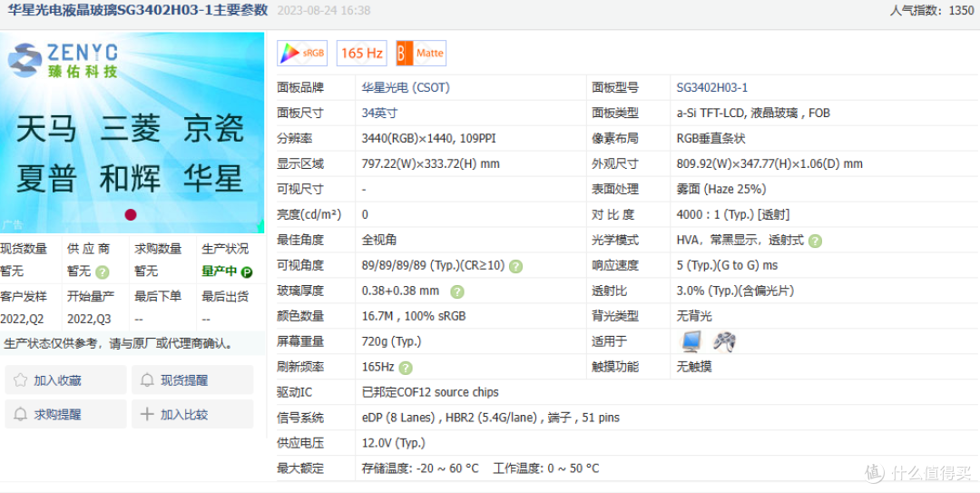
Task: Click the 165 Hz refresh rate badge
Action: 361,54
